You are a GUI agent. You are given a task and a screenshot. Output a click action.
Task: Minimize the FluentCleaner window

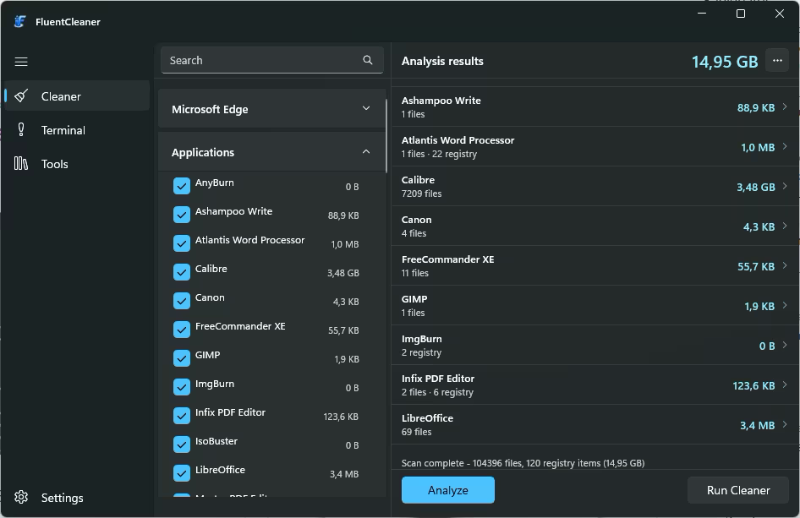click(x=702, y=14)
